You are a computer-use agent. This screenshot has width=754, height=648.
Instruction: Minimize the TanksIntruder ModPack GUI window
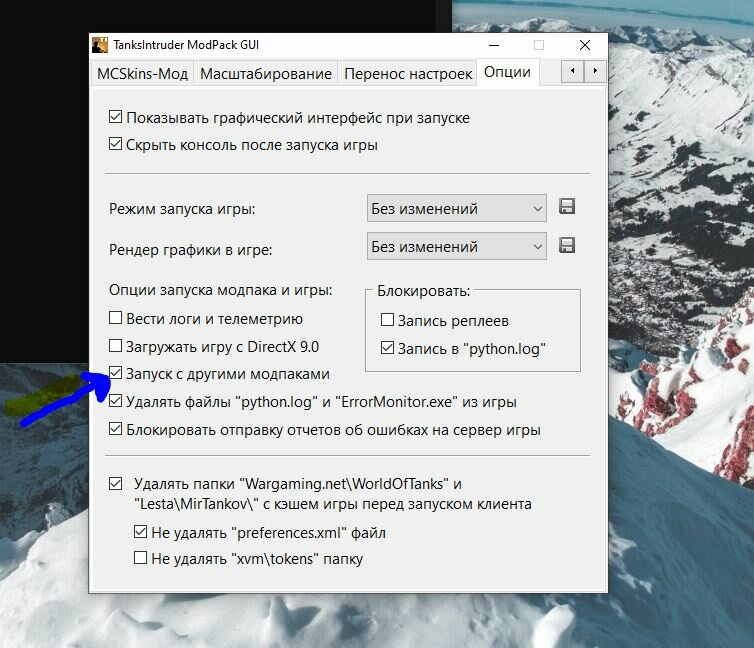(x=494, y=45)
